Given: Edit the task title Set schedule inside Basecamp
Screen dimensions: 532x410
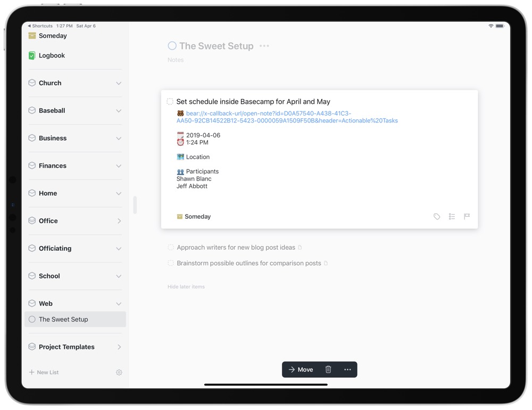Looking at the screenshot, I should 253,102.
